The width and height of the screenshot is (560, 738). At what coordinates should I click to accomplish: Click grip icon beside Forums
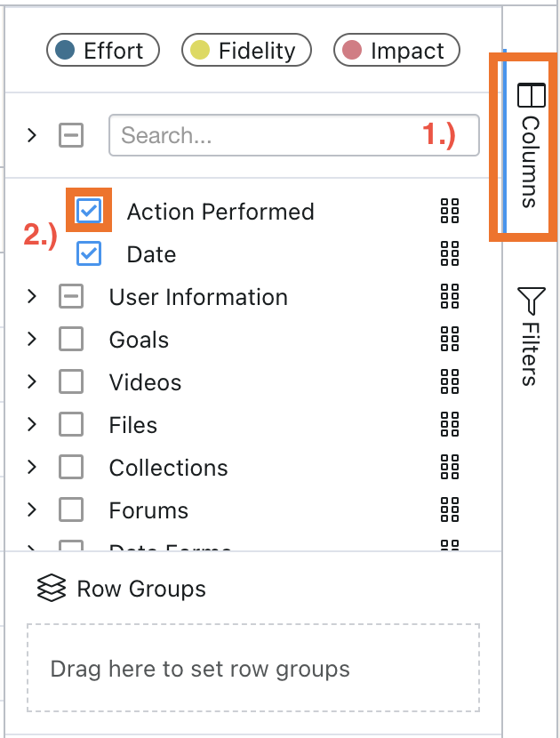click(450, 510)
